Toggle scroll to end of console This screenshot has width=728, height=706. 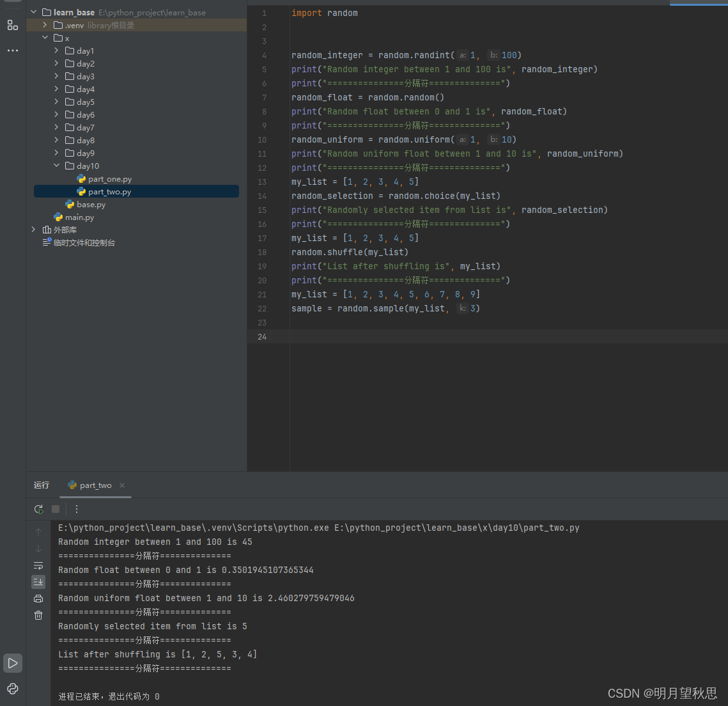(x=38, y=581)
